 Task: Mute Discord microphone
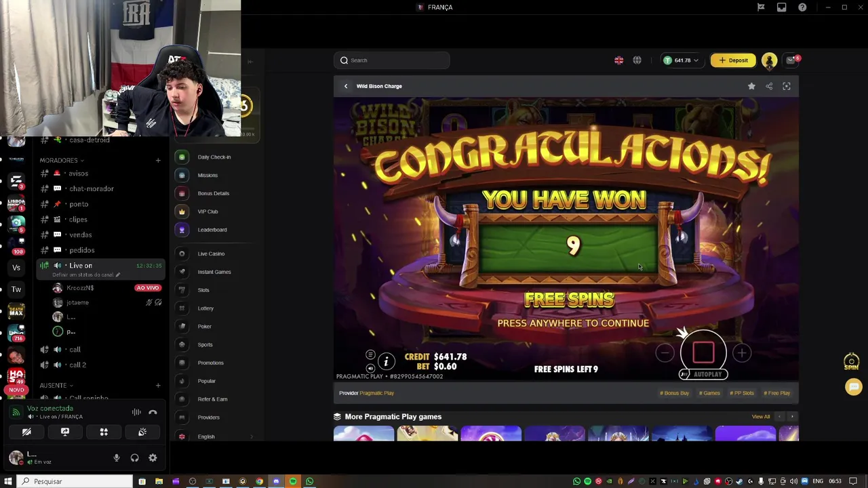tap(117, 458)
